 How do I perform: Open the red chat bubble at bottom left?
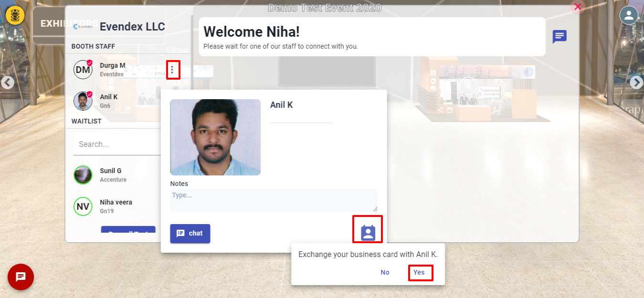pyautogui.click(x=21, y=277)
